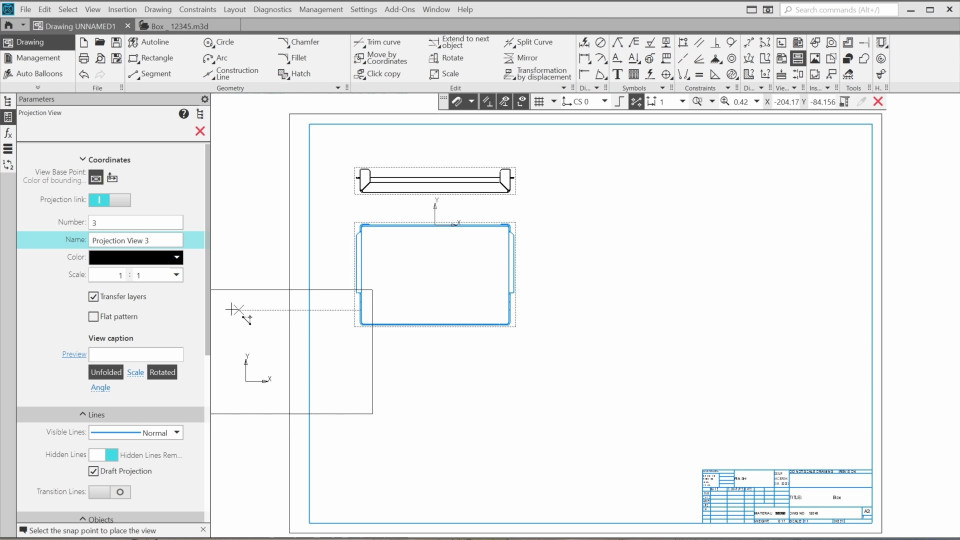The image size is (960, 540).
Task: Open the Visible Lines style dropdown
Action: 135,433
